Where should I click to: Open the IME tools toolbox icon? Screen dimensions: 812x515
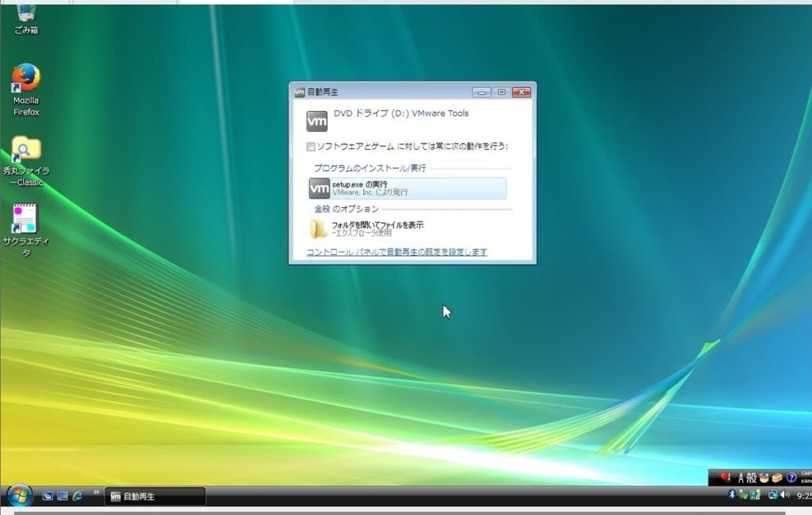[x=777, y=478]
